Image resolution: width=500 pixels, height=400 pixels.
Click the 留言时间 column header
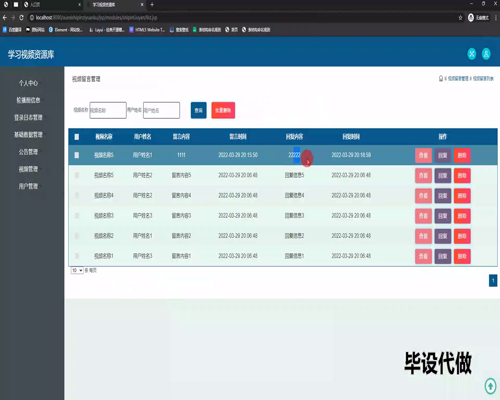[238, 137]
